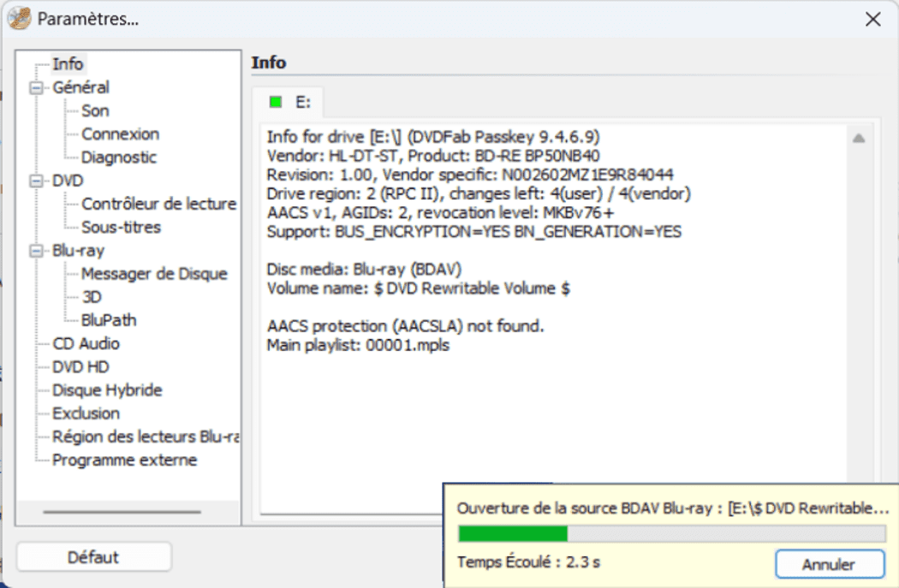Open Contrôleur de lecture settings
The width and height of the screenshot is (899, 588).
[158, 204]
